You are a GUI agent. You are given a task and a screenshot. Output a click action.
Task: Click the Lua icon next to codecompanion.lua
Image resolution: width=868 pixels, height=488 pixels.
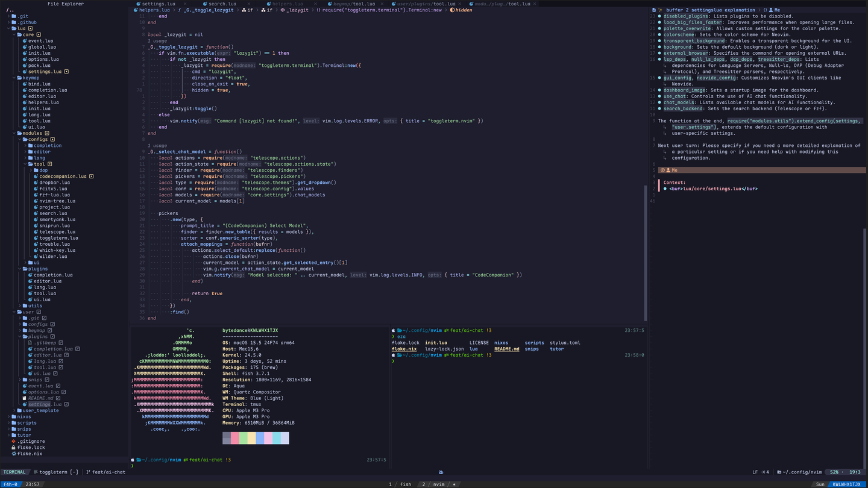pyautogui.click(x=36, y=177)
